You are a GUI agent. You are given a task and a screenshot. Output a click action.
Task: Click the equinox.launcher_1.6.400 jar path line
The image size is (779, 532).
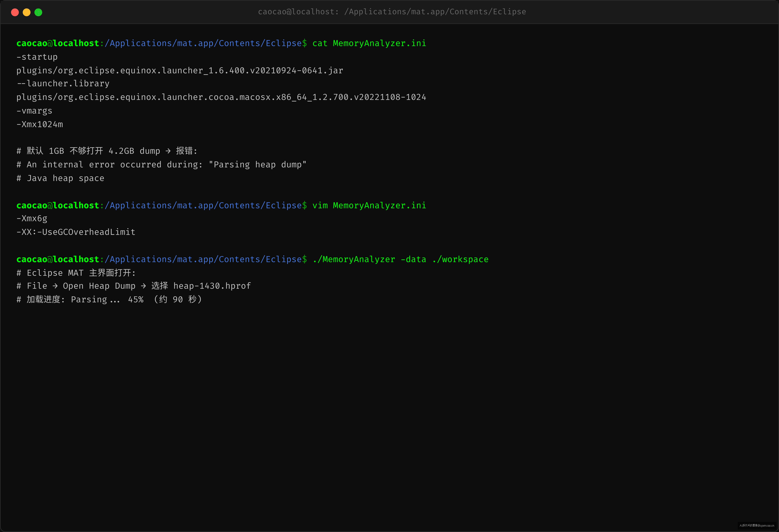click(x=180, y=70)
